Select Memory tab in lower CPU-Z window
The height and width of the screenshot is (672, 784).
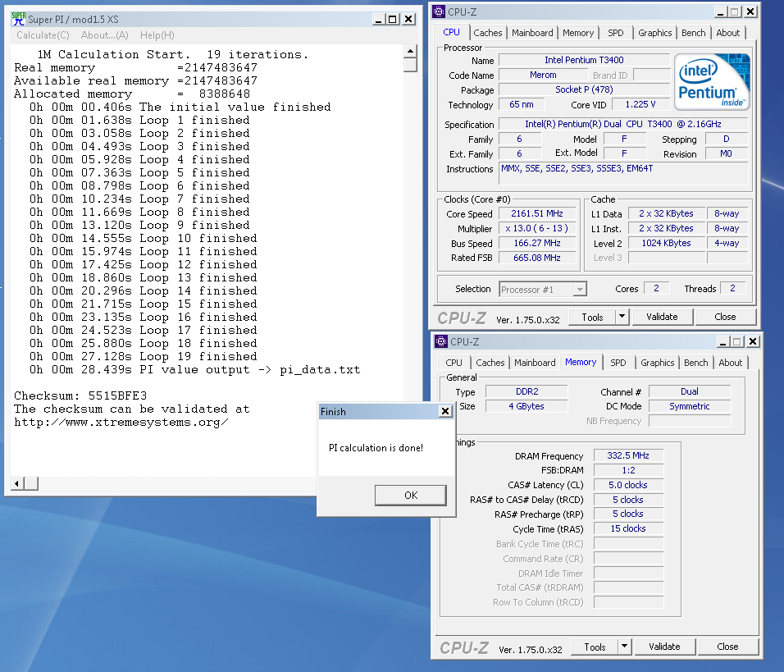(x=581, y=363)
